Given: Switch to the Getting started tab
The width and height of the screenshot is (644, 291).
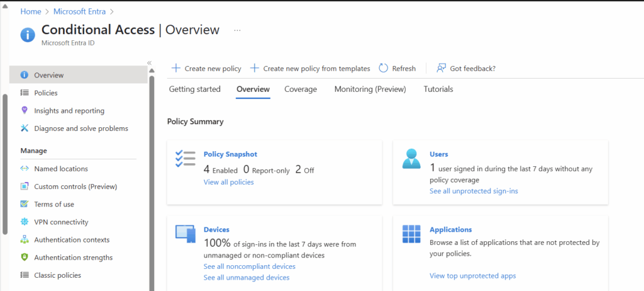Looking at the screenshot, I should (x=195, y=89).
